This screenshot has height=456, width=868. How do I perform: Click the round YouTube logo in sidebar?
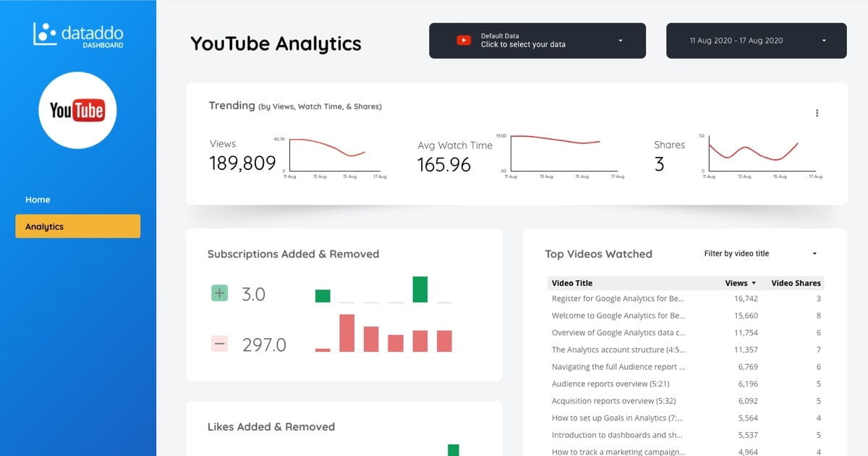(x=77, y=110)
